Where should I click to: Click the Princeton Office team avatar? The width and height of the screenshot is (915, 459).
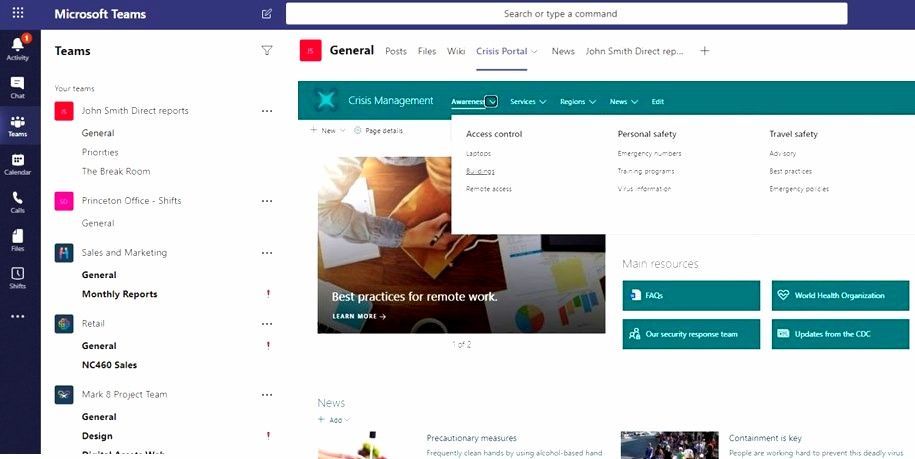coord(64,201)
